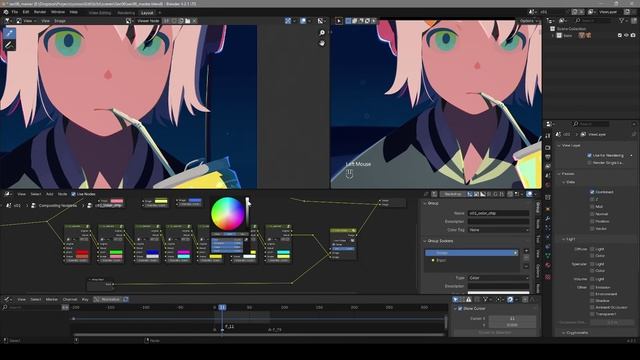
Task: Toggle overlays button in image editor header
Action: 303,20
